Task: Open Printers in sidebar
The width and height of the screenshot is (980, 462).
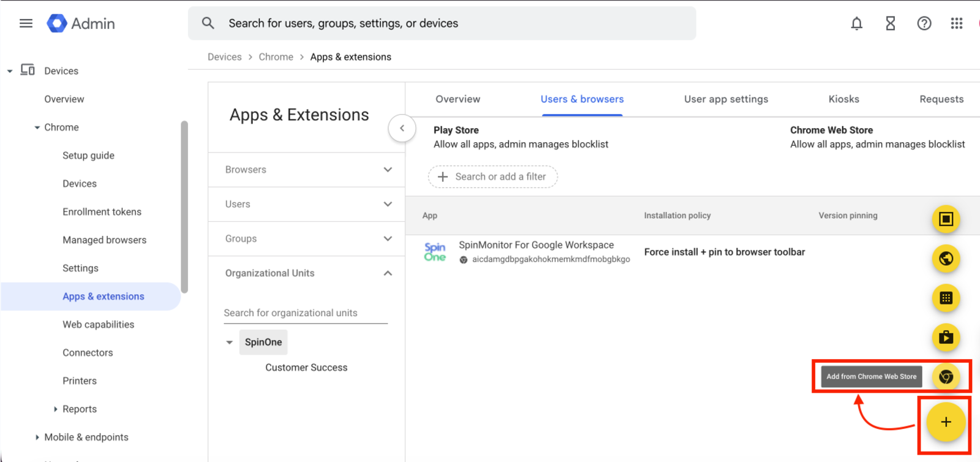Action: click(80, 381)
